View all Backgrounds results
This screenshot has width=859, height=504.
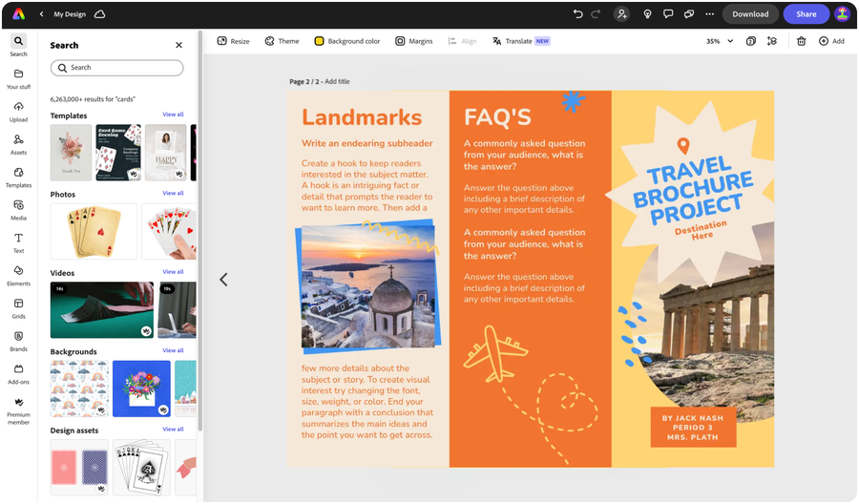point(173,350)
